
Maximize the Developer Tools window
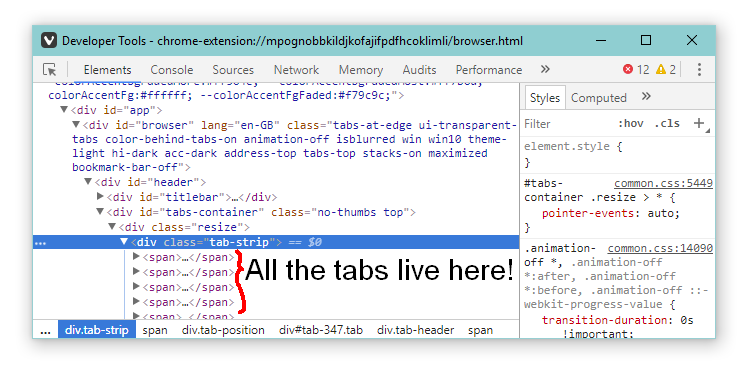tap(646, 40)
